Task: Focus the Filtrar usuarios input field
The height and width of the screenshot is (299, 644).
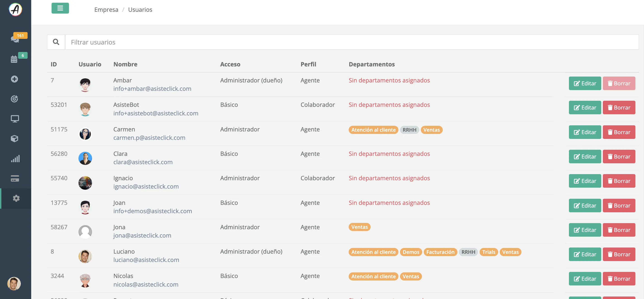Action: [x=352, y=42]
